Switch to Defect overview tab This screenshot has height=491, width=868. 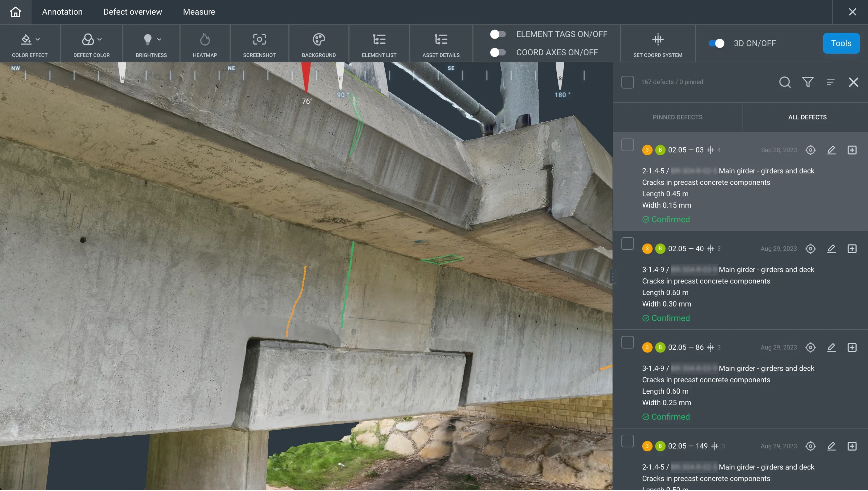132,12
